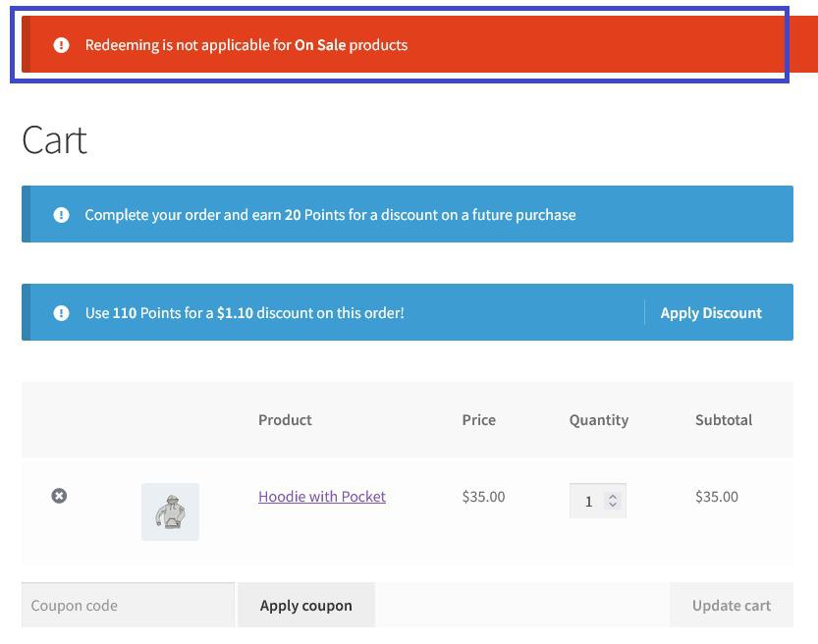818x644 pixels.
Task: Focus the Coupon code field
Action: point(128,606)
